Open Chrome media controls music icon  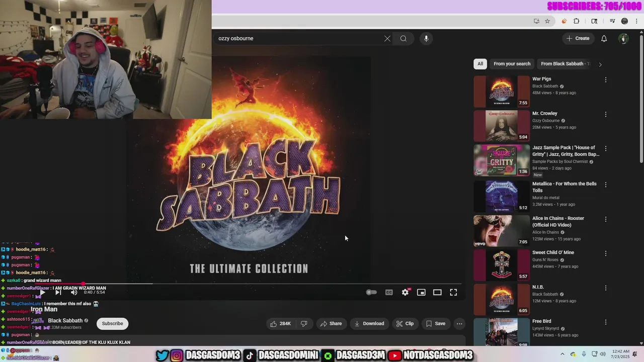pos(612,21)
